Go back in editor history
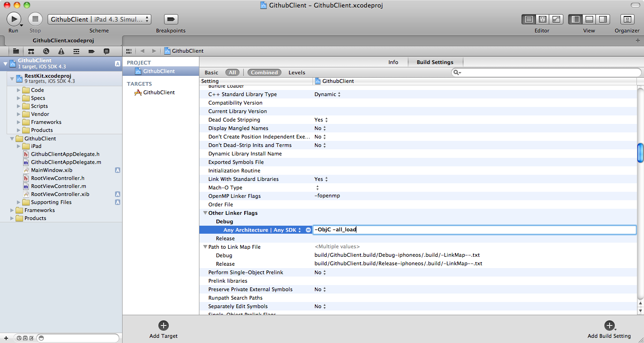644x343 pixels. point(142,51)
